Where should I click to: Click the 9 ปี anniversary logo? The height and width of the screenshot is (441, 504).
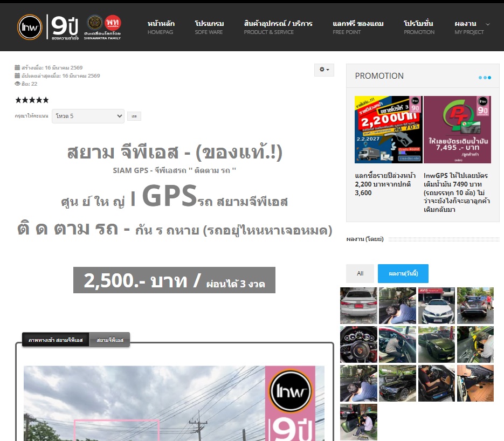(65, 27)
